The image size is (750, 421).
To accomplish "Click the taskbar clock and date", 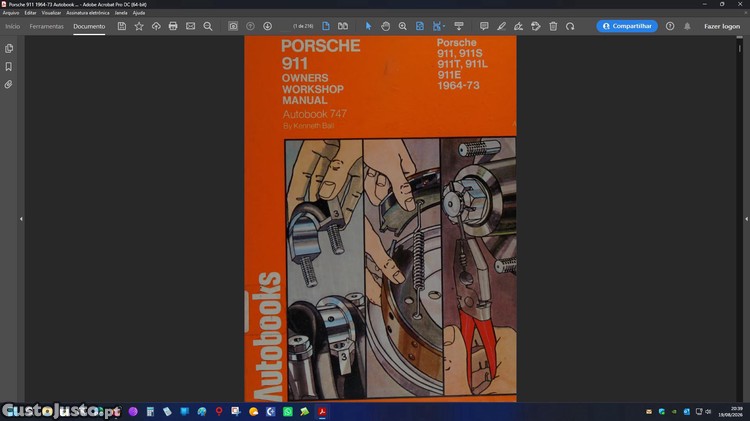I will point(730,411).
